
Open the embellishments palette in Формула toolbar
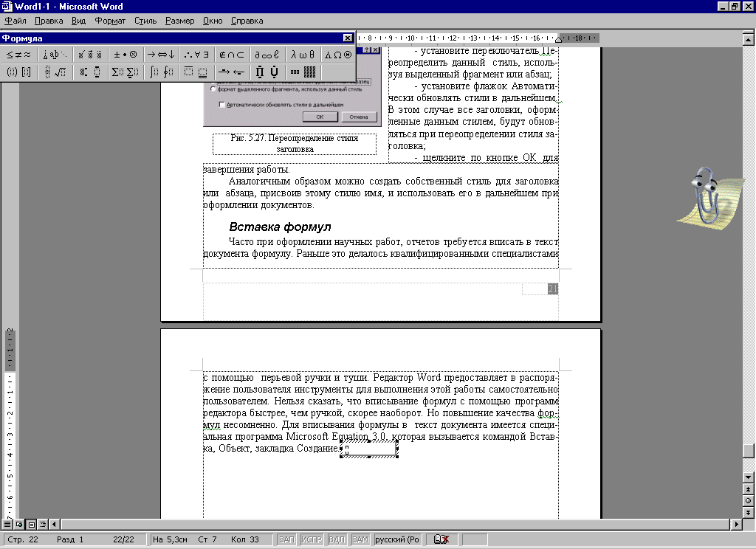tap(90, 55)
